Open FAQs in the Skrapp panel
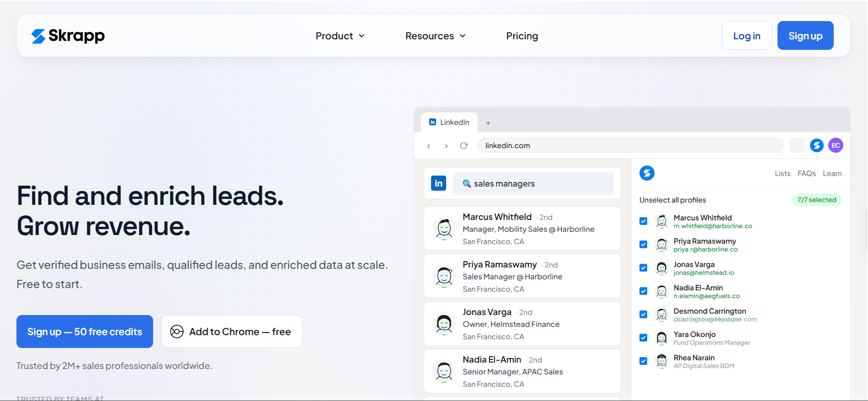Image resolution: width=868 pixels, height=401 pixels. pos(807,174)
